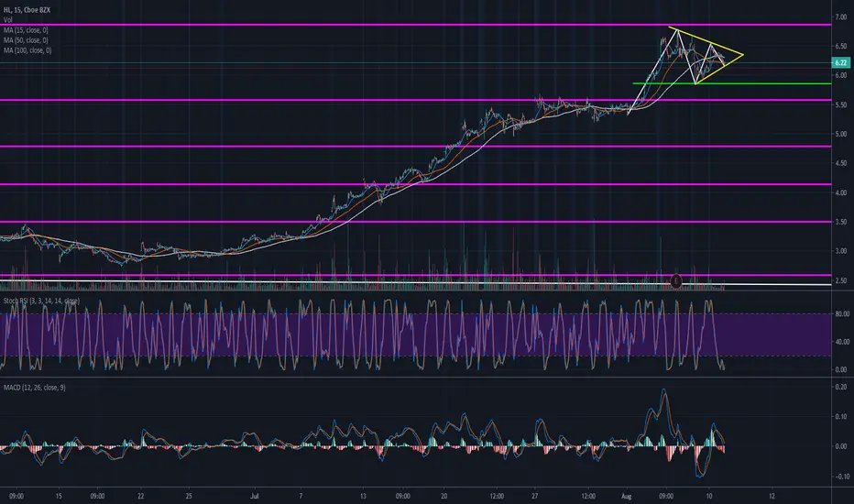854x504 pixels.
Task: Click the 13 date label on time axis
Action: (x=363, y=497)
